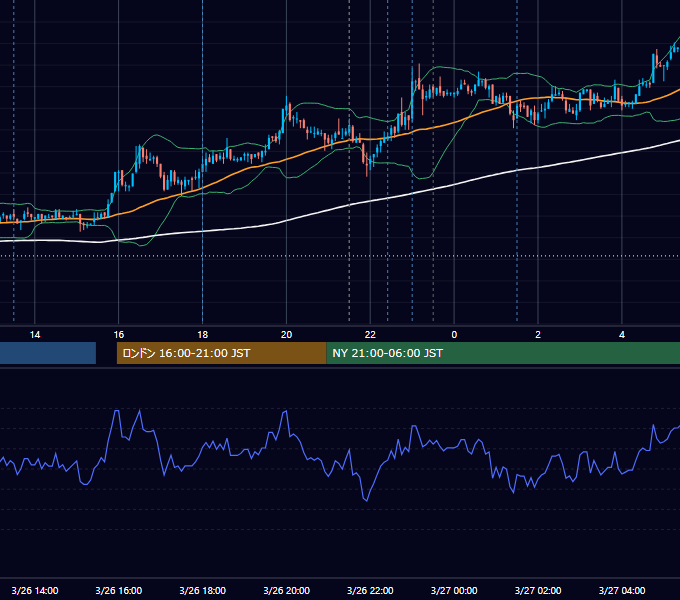
Task: Select the ロンドン 16:00-21:00 JST session bar
Action: point(222,353)
